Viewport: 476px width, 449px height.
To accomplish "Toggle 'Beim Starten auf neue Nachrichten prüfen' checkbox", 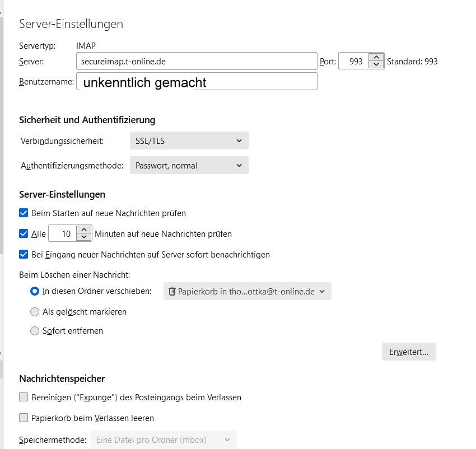I will click(24, 213).
